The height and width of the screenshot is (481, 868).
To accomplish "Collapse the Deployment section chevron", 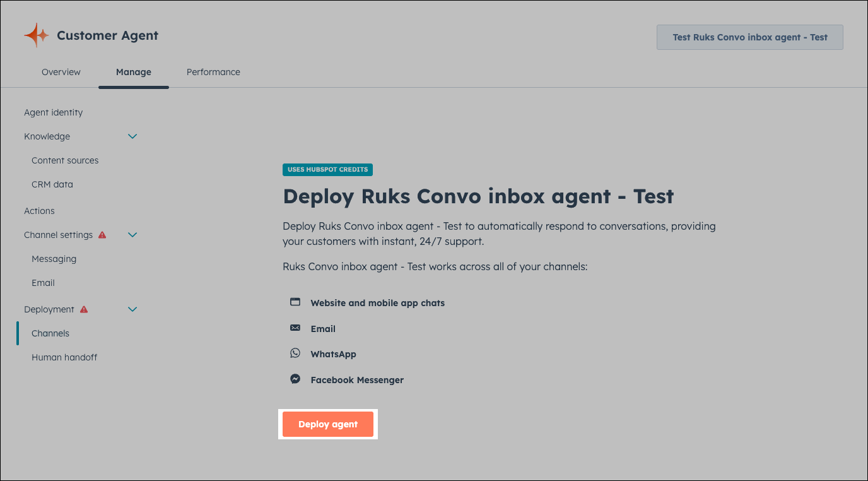I will click(x=132, y=309).
